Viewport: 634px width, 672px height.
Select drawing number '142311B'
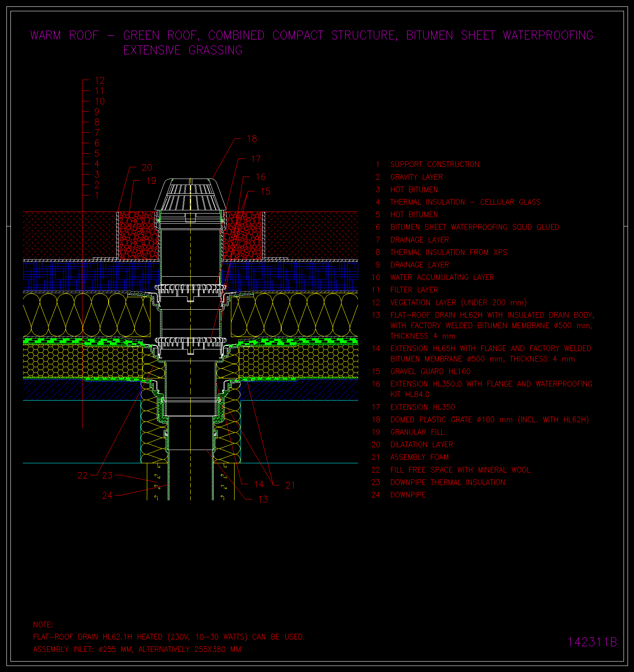[592, 642]
